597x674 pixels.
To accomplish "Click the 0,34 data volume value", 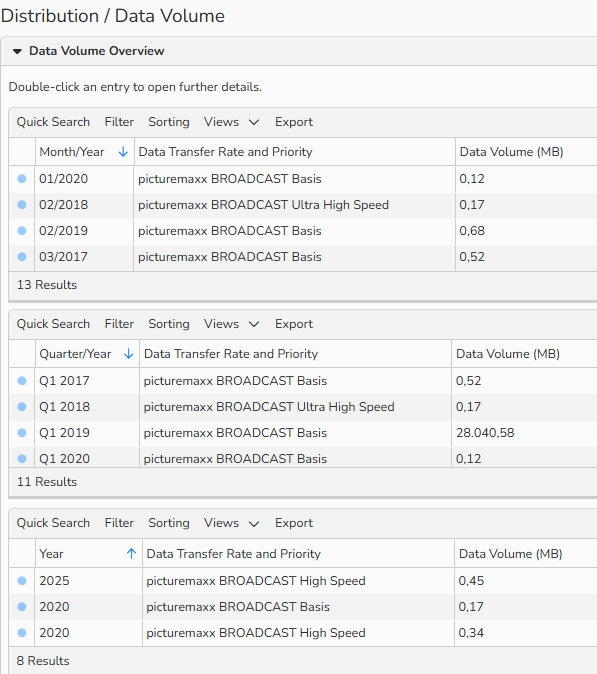I will (471, 633).
